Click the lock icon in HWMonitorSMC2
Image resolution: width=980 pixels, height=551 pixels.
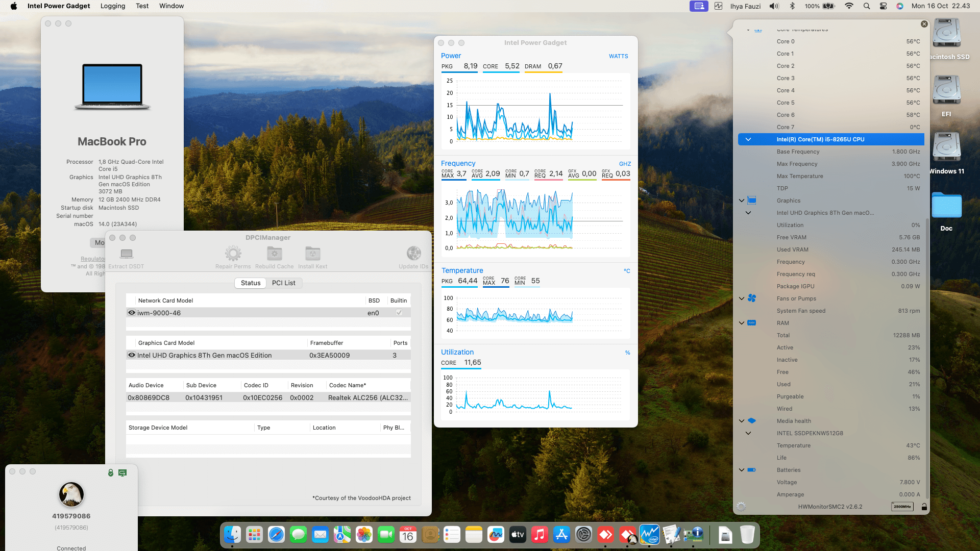coord(924,507)
